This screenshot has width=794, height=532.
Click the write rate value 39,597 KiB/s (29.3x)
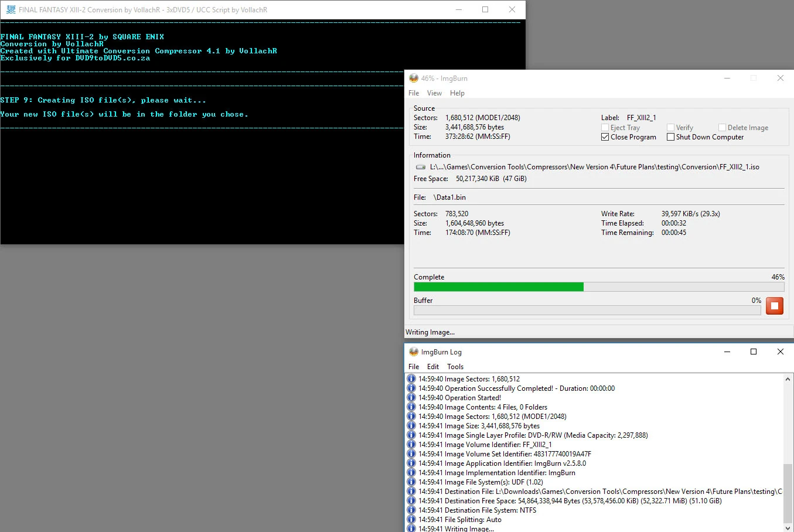pos(690,214)
